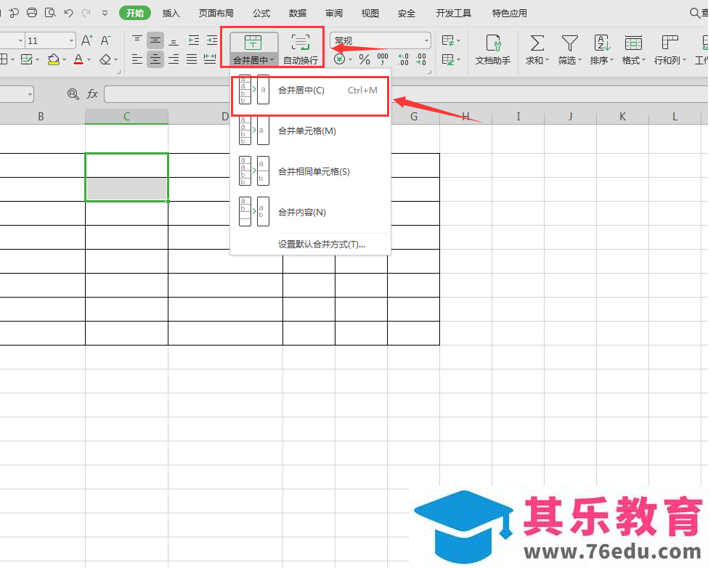This screenshot has width=709, height=568.
Task: Undo the last action
Action: pyautogui.click(x=68, y=13)
